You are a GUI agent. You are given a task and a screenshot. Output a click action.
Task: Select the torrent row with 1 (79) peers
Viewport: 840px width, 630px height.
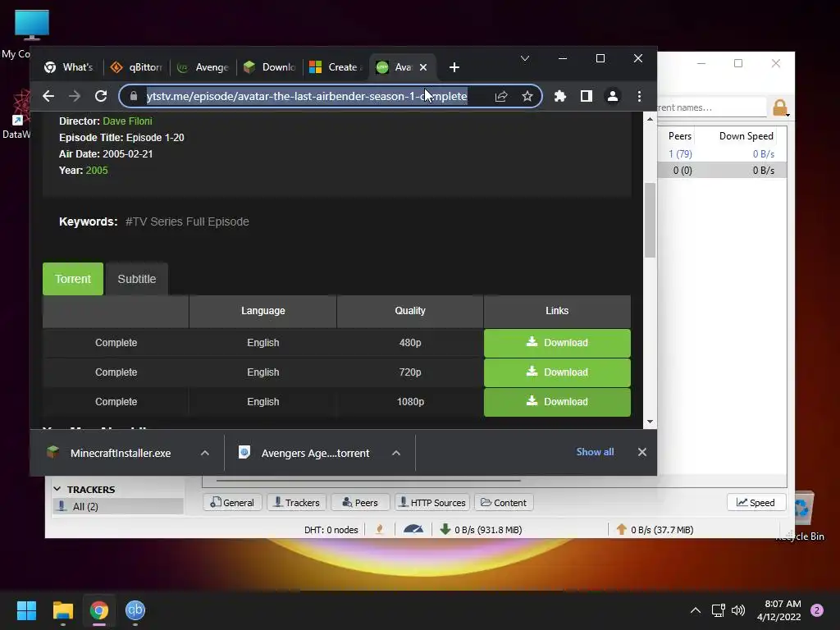(x=722, y=154)
